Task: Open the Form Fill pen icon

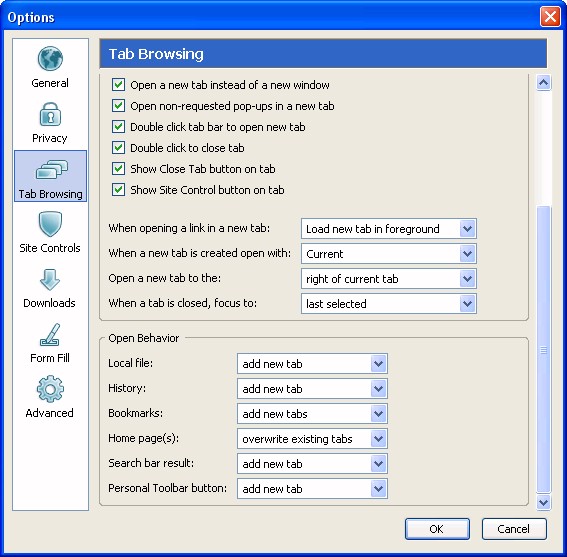Action: [50, 334]
